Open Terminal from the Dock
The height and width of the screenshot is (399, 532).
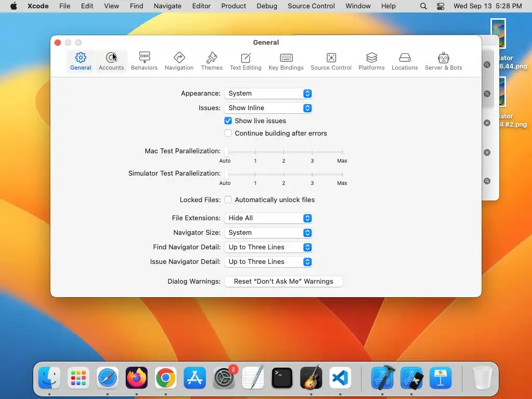coord(282,378)
